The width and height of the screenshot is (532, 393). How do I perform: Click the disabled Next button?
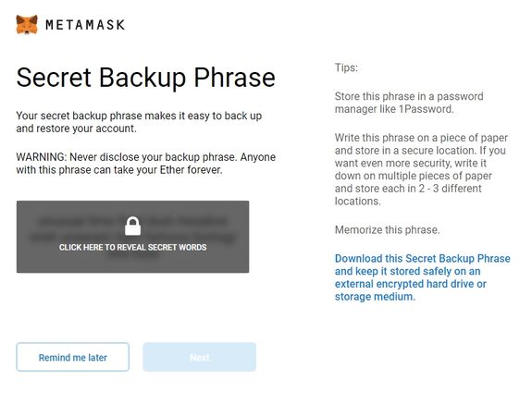click(x=200, y=357)
